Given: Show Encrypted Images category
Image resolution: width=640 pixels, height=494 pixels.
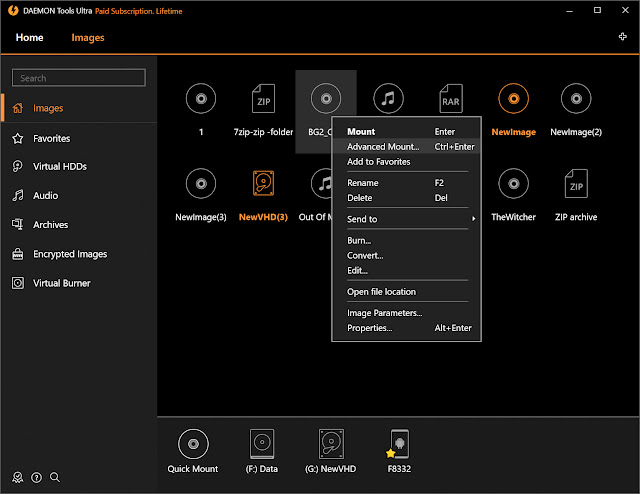Looking at the screenshot, I should coord(79,254).
